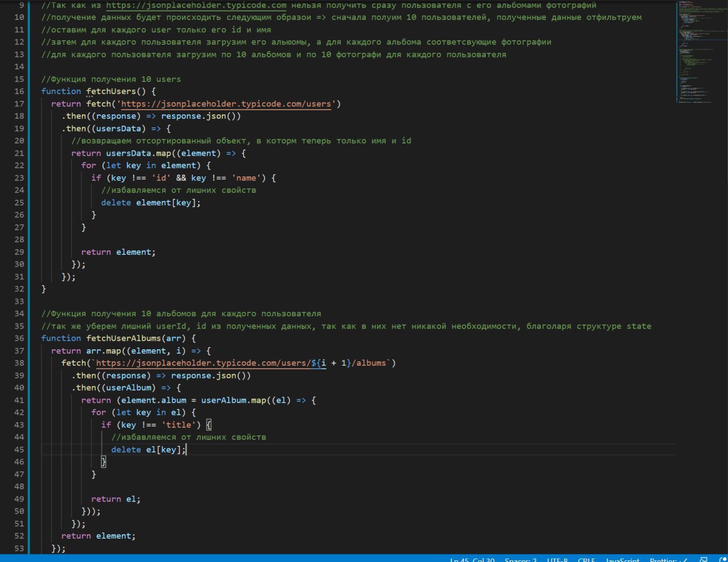Change the CRLF end-of-line setting
728x562 pixels.
pos(586,560)
